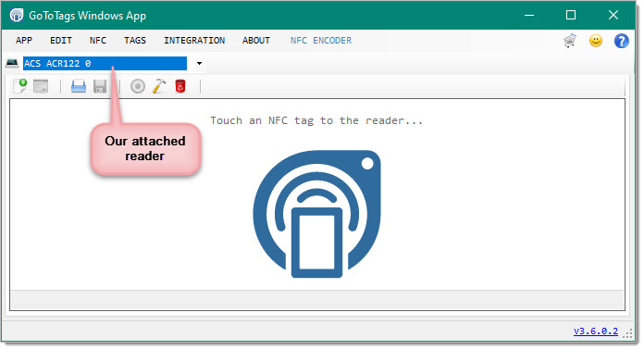Click the large blue NFC tag graphic
The width and height of the screenshot is (644, 350).
[x=317, y=214]
